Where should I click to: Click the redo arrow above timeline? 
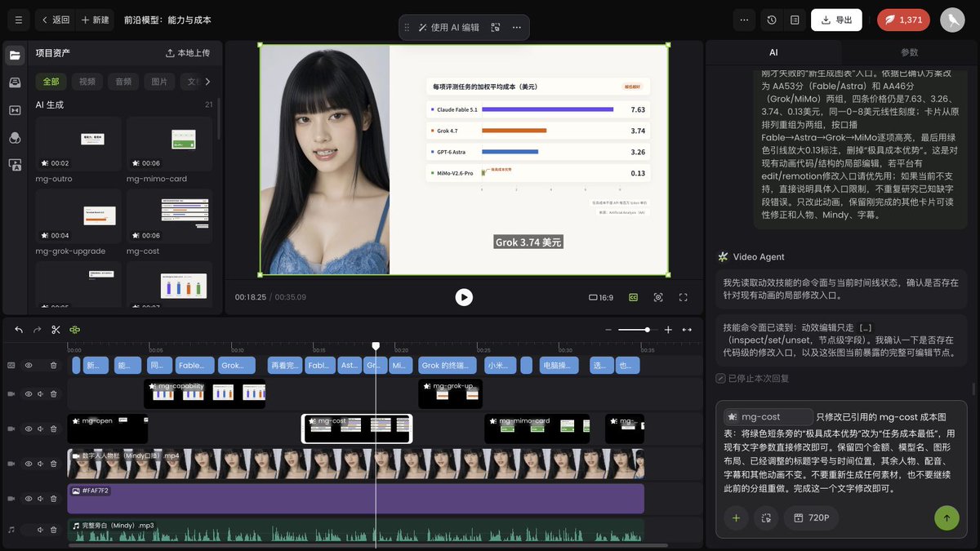click(37, 330)
